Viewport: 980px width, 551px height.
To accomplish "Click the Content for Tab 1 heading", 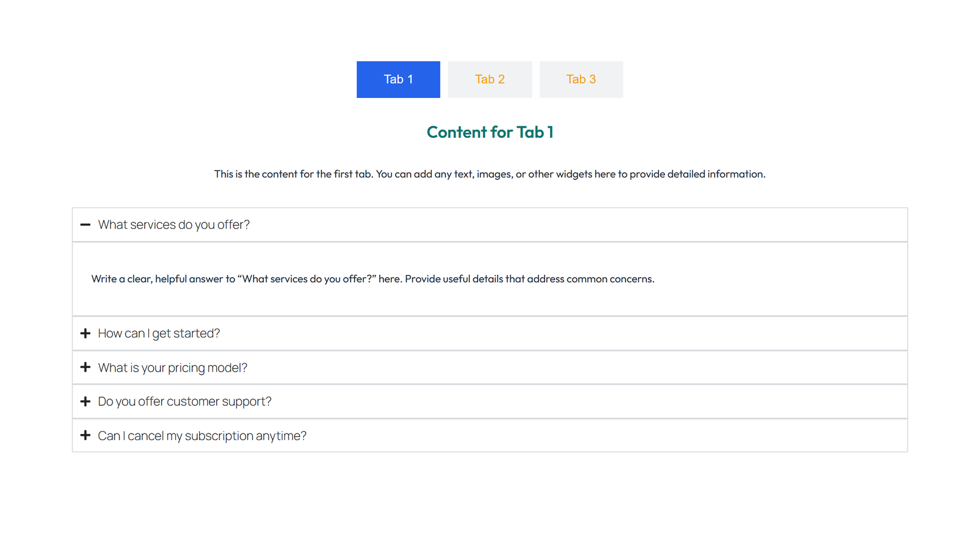I will point(490,132).
